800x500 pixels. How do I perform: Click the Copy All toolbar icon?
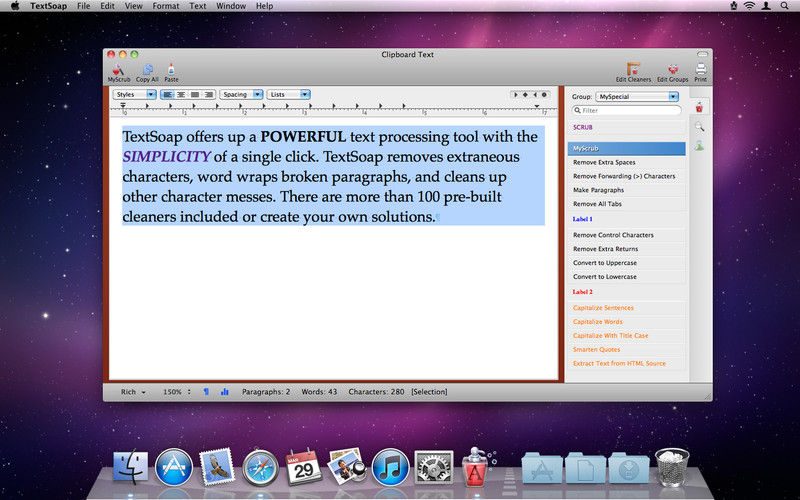click(147, 72)
